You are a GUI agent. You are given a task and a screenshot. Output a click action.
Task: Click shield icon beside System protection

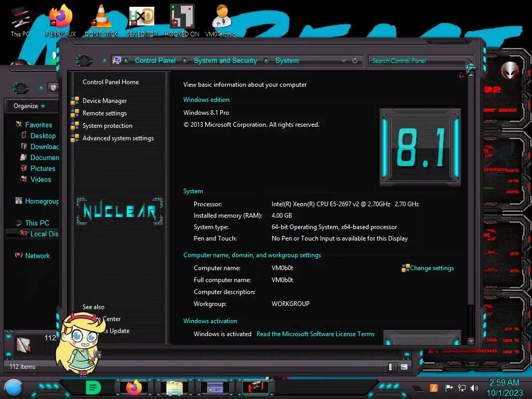tap(75, 126)
